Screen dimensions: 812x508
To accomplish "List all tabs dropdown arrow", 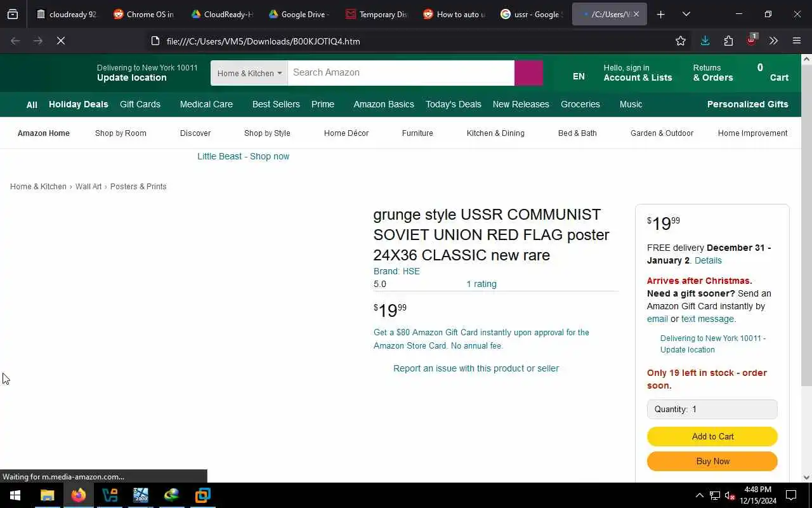I will coord(686,14).
